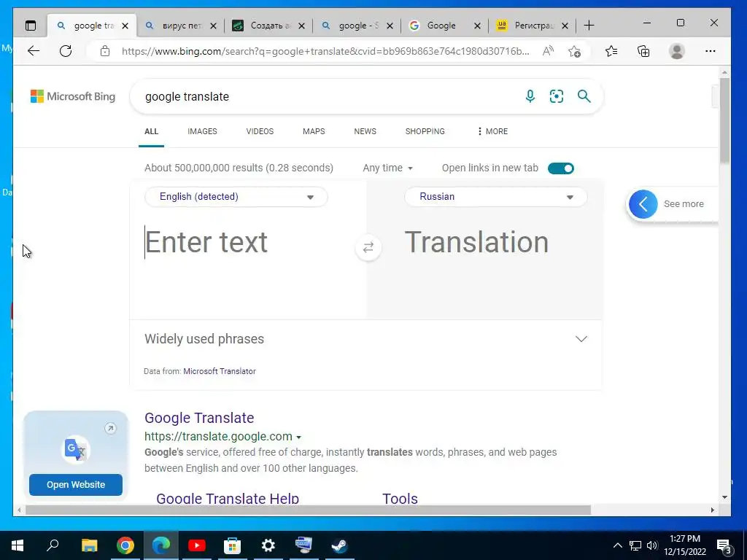Open Microsoft Store from taskbar
Image resolution: width=747 pixels, height=560 pixels.
233,545
